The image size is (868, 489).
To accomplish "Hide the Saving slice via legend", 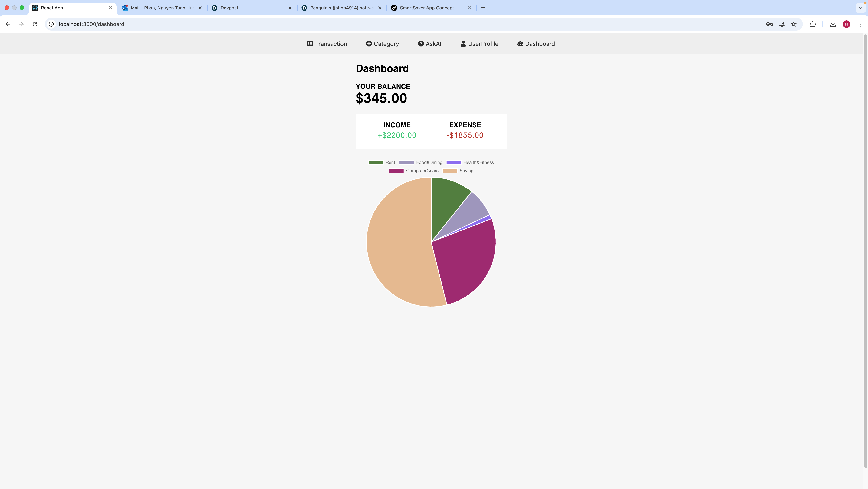I will [466, 171].
